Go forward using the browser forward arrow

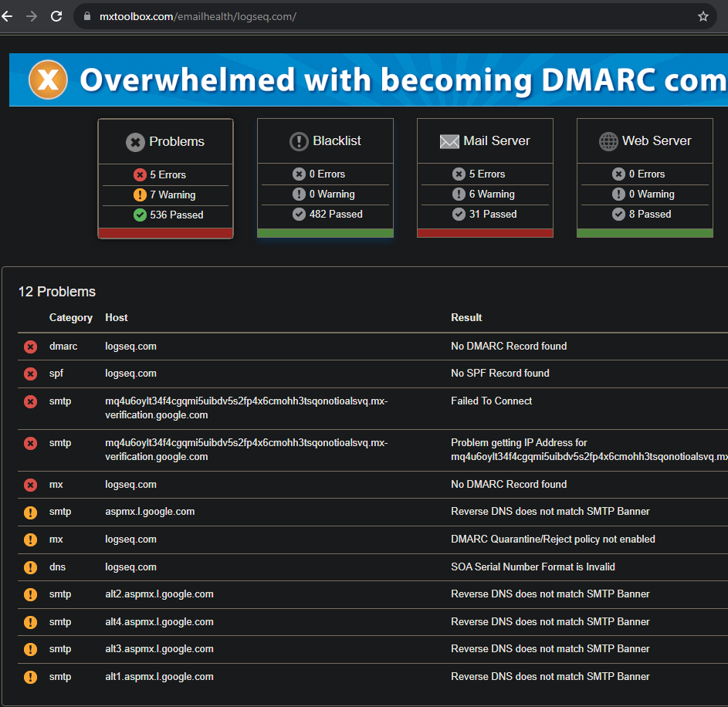pos(31,17)
